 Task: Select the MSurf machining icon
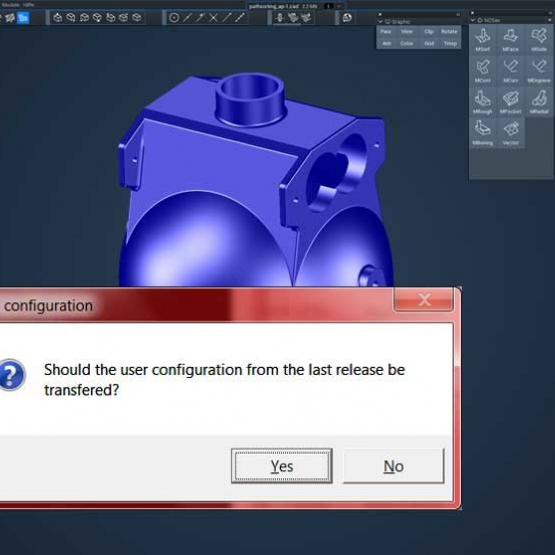[482, 40]
